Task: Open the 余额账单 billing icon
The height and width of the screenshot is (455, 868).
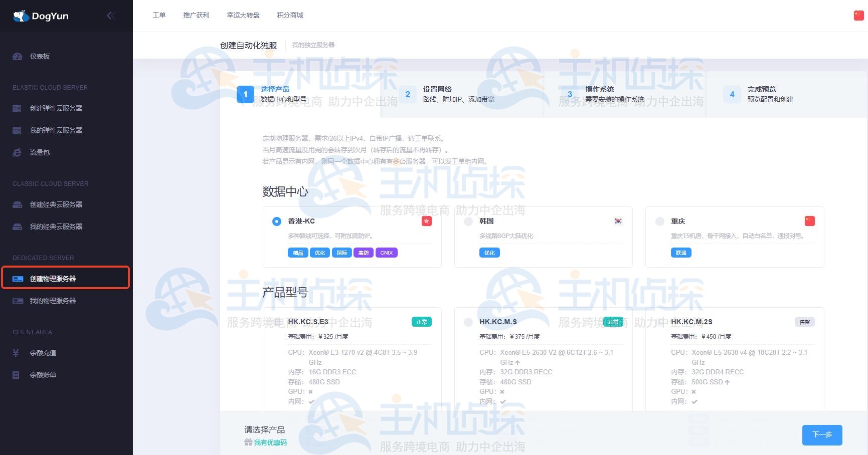Action: [15, 375]
